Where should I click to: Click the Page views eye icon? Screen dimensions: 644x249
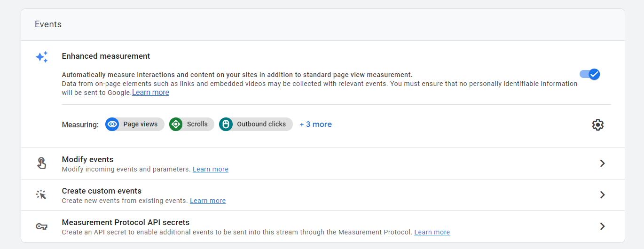click(112, 124)
